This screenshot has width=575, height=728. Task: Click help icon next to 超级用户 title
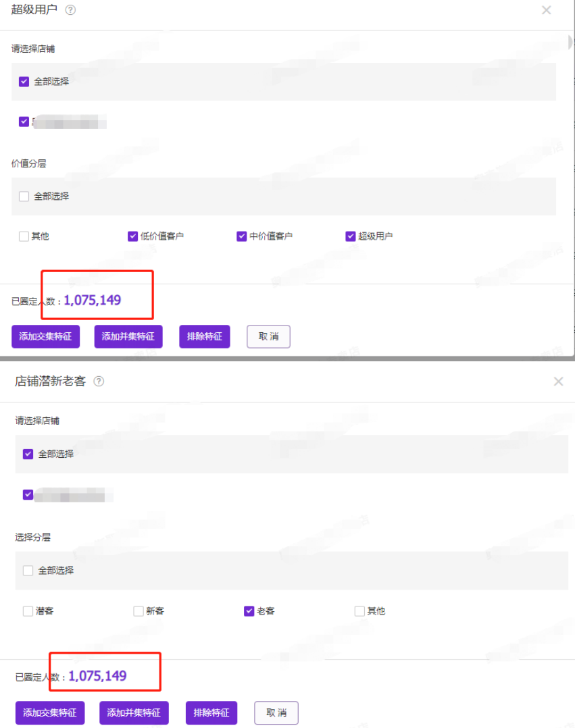tap(70, 9)
